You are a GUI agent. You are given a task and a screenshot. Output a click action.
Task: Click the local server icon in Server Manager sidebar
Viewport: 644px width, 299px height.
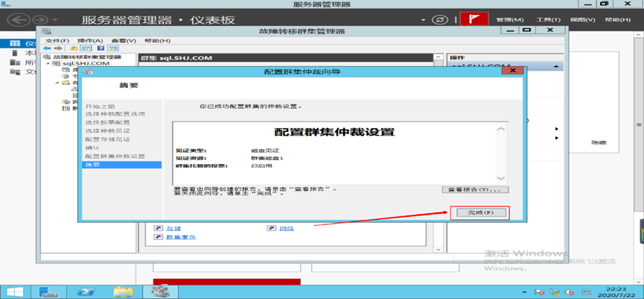15,53
